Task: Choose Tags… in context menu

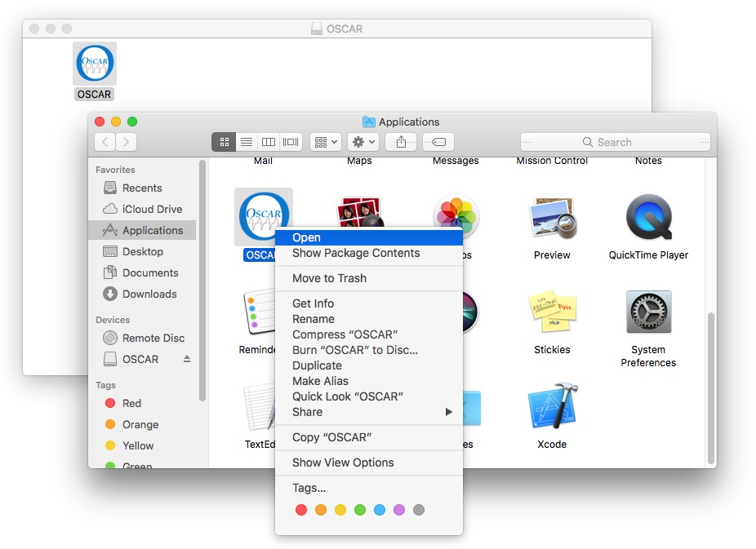Action: click(x=369, y=488)
